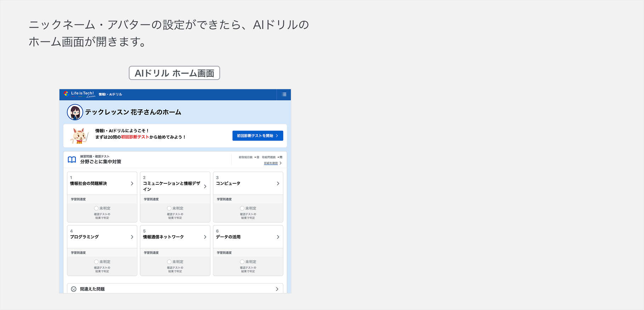Click the 総取組日数 stat
The image size is (644, 310).
point(249,157)
